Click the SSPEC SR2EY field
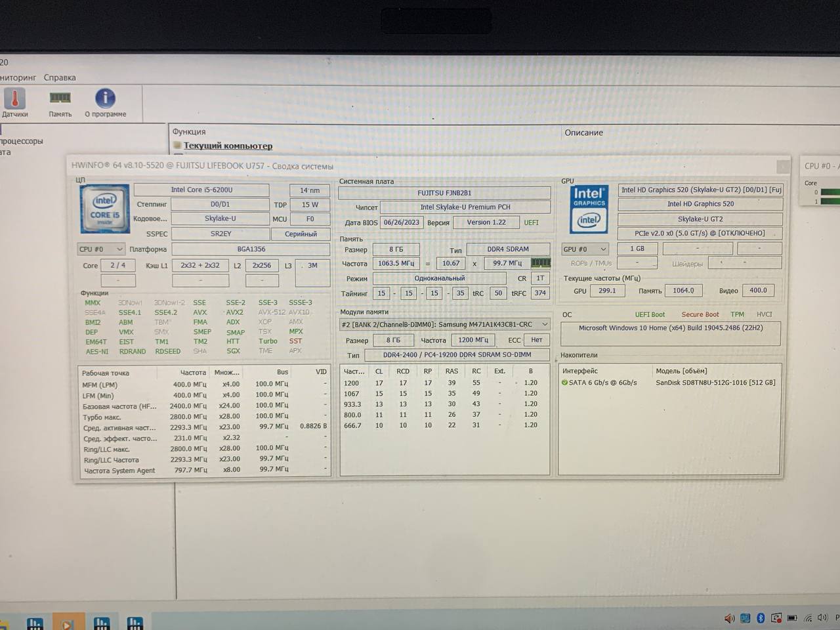 point(220,234)
